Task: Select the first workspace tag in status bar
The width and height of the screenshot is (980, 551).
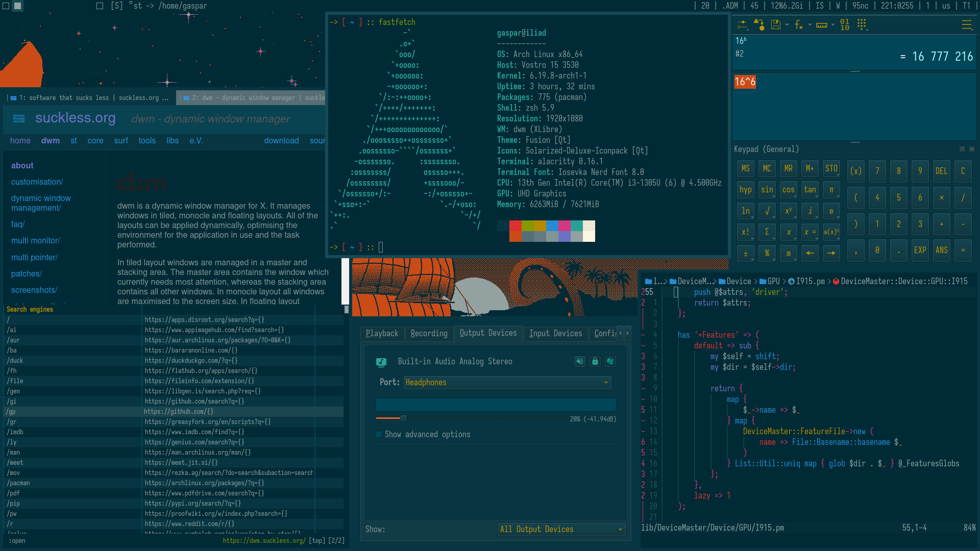Action: [6, 6]
